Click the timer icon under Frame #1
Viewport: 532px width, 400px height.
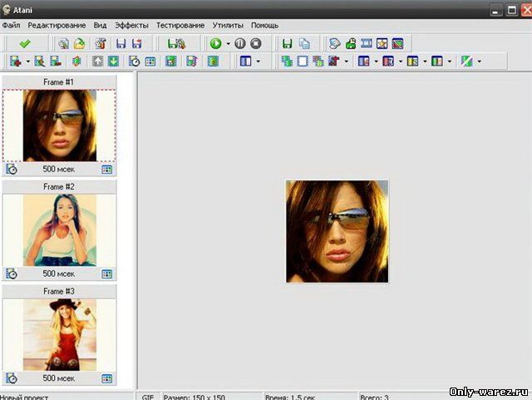[x=12, y=169]
